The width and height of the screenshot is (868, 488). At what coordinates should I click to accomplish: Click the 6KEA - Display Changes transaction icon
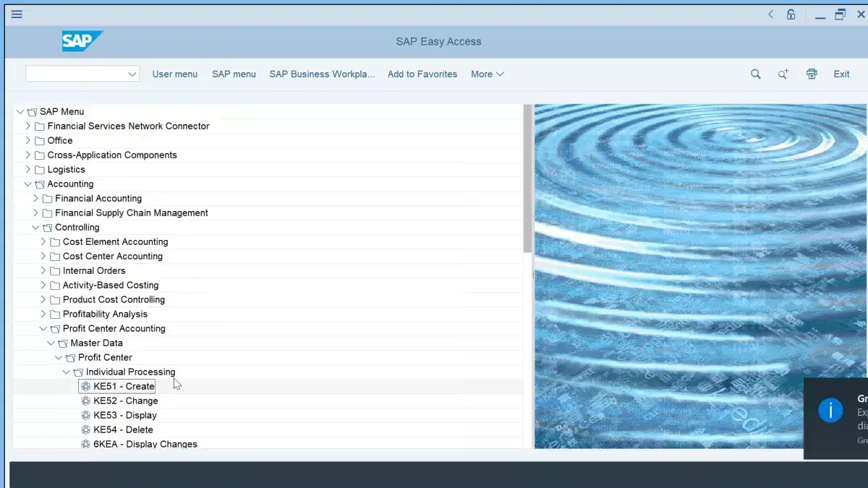[86, 444]
